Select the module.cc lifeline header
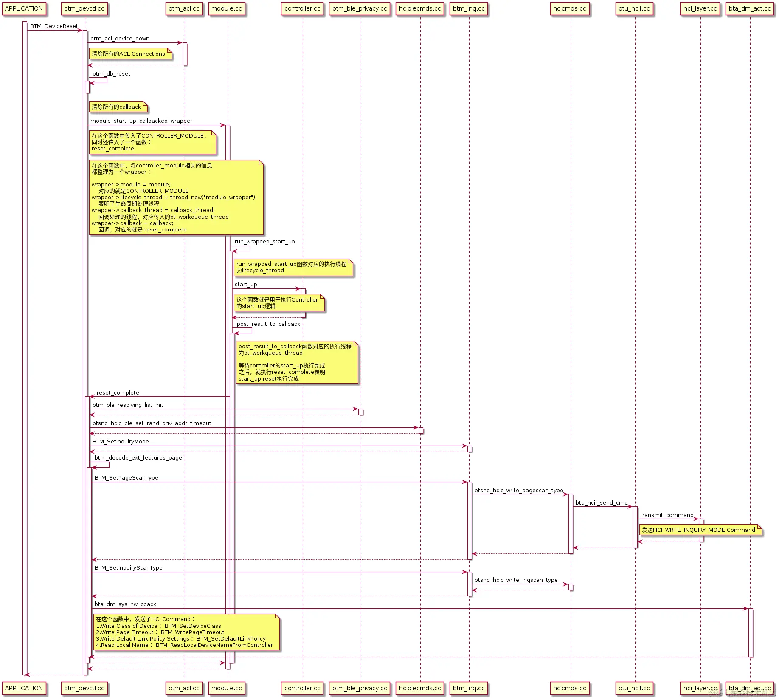 [x=227, y=8]
